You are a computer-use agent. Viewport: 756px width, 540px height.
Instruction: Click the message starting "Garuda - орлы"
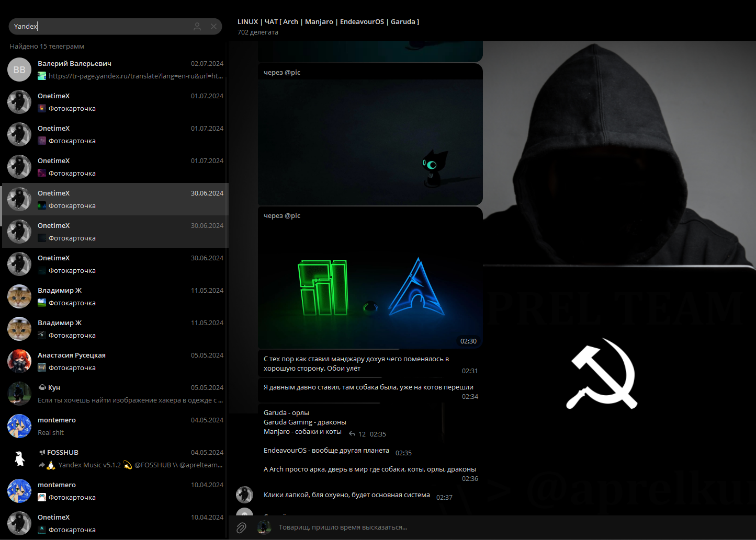pyautogui.click(x=325, y=422)
